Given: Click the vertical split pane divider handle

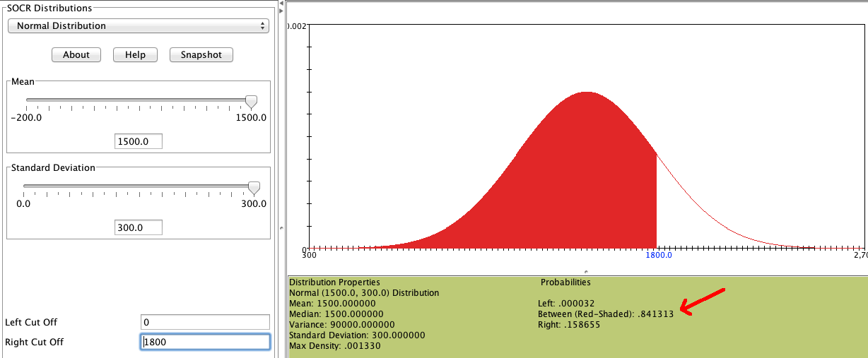Looking at the screenshot, I should pos(281,227).
